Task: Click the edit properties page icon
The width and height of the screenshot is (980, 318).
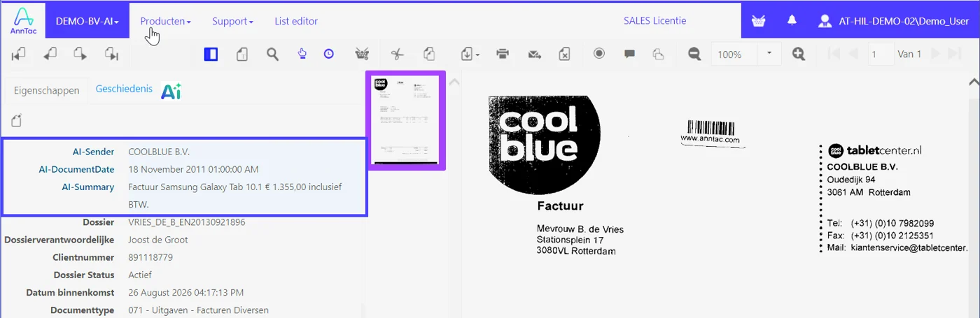Action: click(16, 120)
